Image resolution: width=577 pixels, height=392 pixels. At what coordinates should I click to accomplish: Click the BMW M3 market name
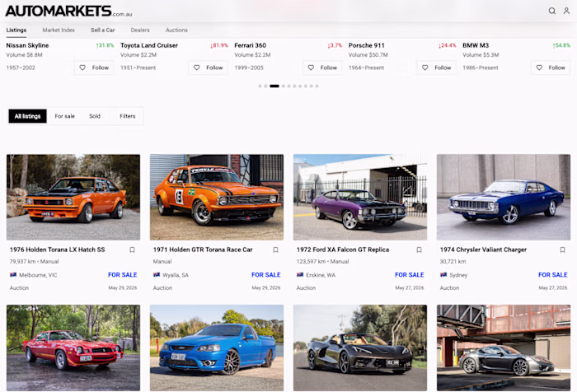(476, 45)
